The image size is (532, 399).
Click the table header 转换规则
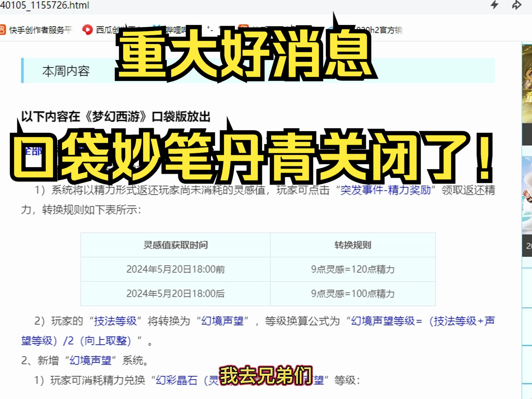point(353,245)
